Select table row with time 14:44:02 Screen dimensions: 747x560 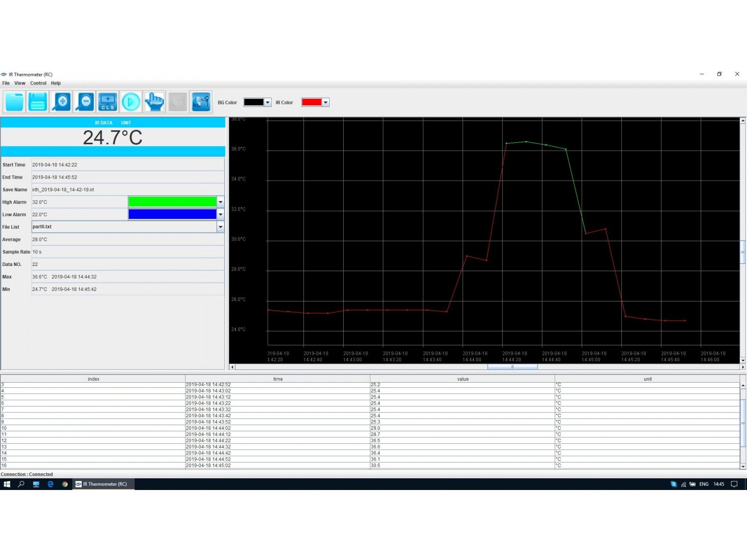[370, 428]
